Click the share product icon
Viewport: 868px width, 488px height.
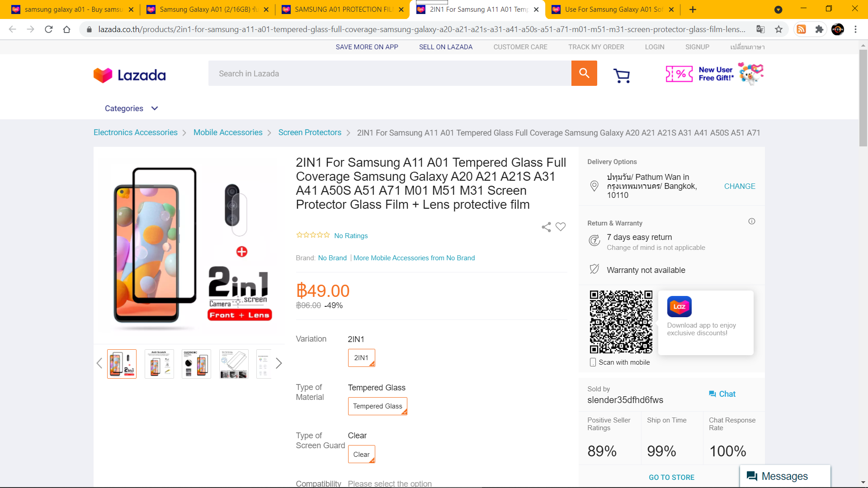tap(546, 227)
